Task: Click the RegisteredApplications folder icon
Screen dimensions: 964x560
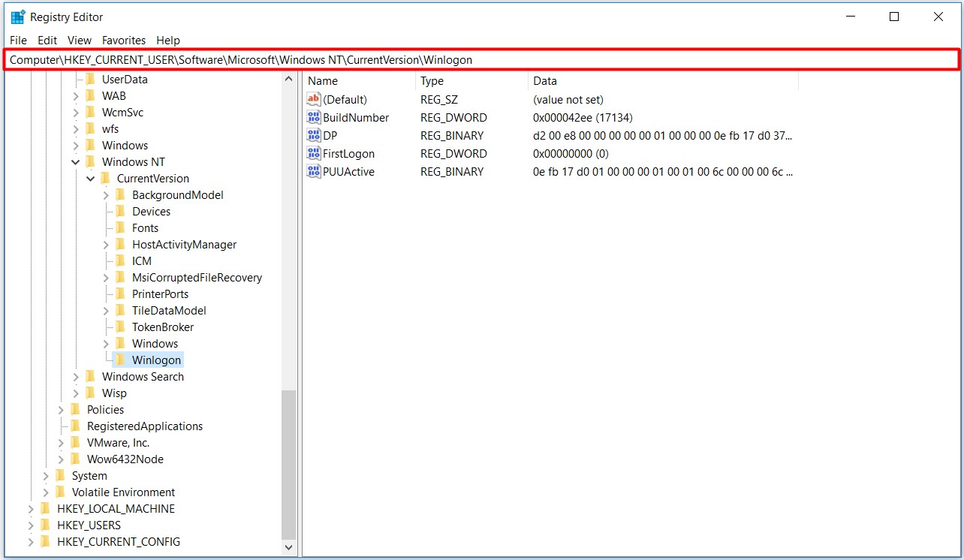Action: point(75,426)
